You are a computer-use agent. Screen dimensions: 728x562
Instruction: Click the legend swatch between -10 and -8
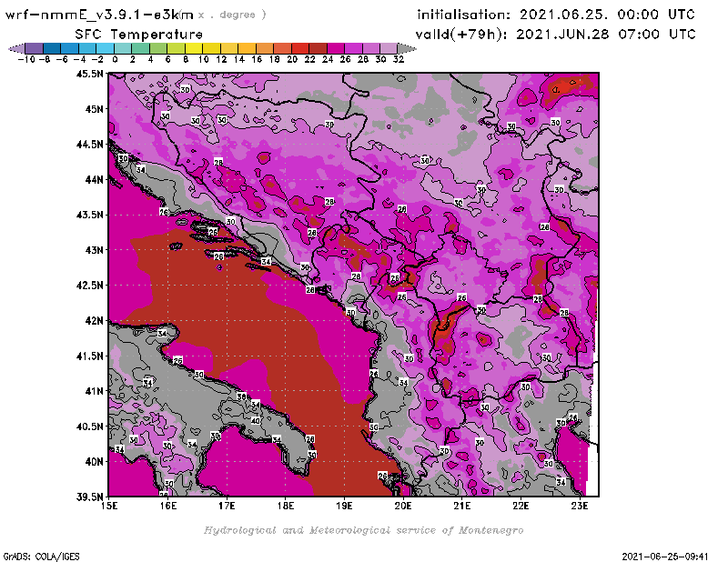pyautogui.click(x=35, y=48)
